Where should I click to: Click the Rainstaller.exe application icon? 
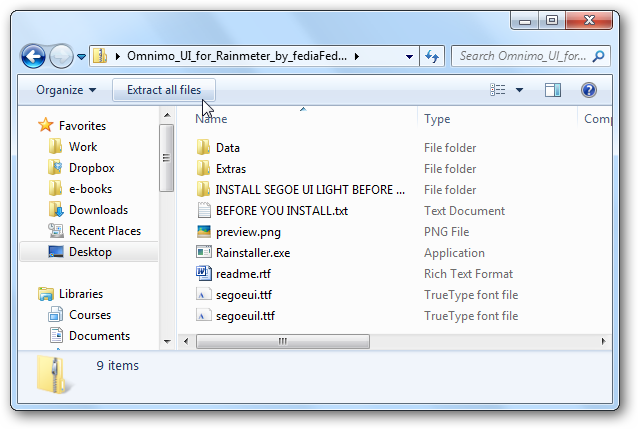click(203, 252)
